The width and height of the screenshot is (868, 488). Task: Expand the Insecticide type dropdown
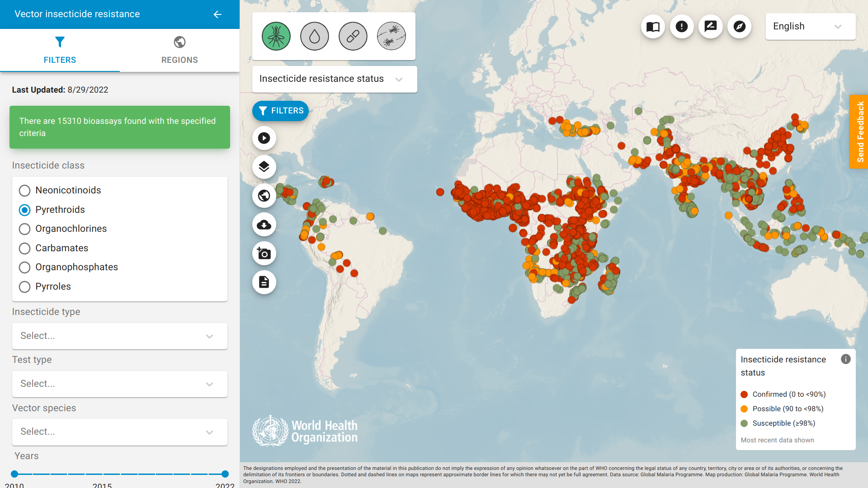tap(119, 336)
